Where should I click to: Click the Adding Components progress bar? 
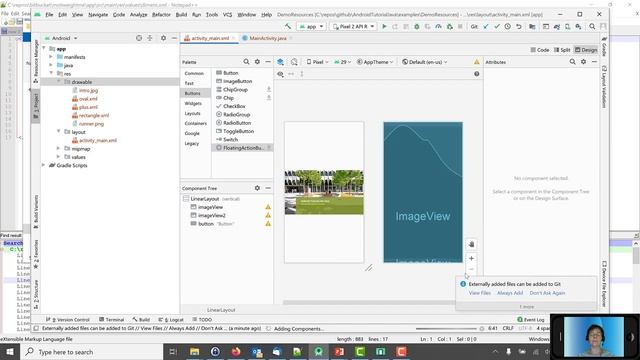(x=446, y=329)
